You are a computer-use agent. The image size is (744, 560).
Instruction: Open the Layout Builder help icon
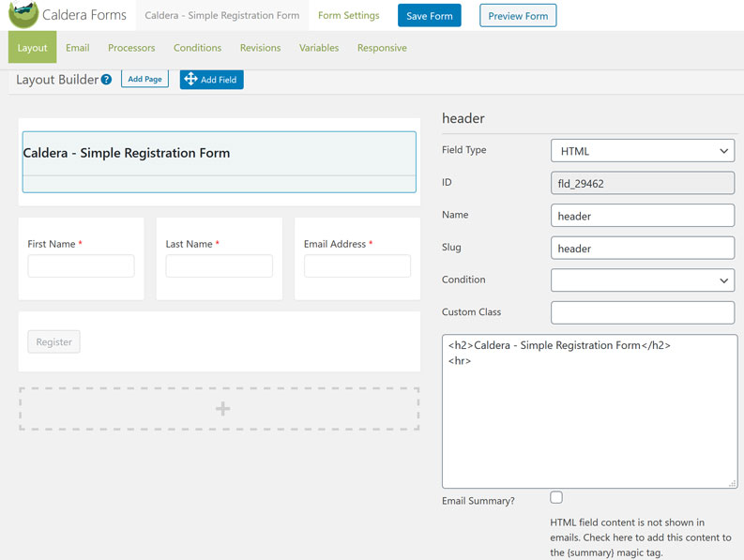click(x=106, y=79)
